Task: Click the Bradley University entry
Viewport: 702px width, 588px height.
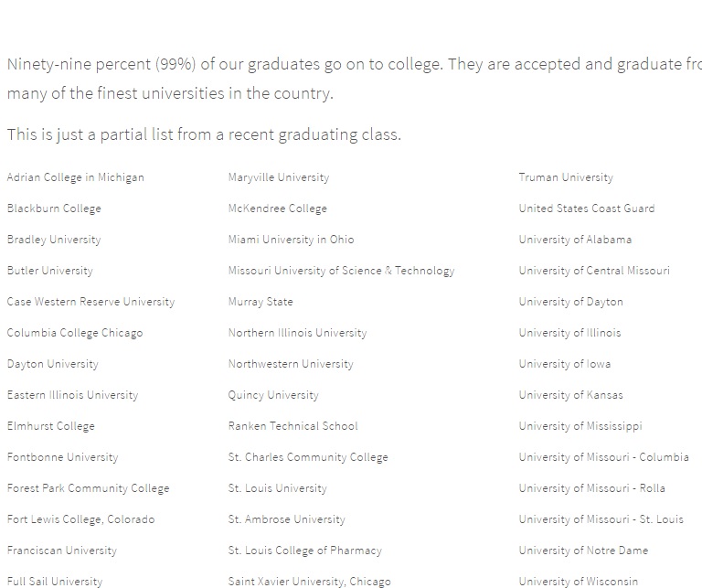Action: [x=54, y=240]
